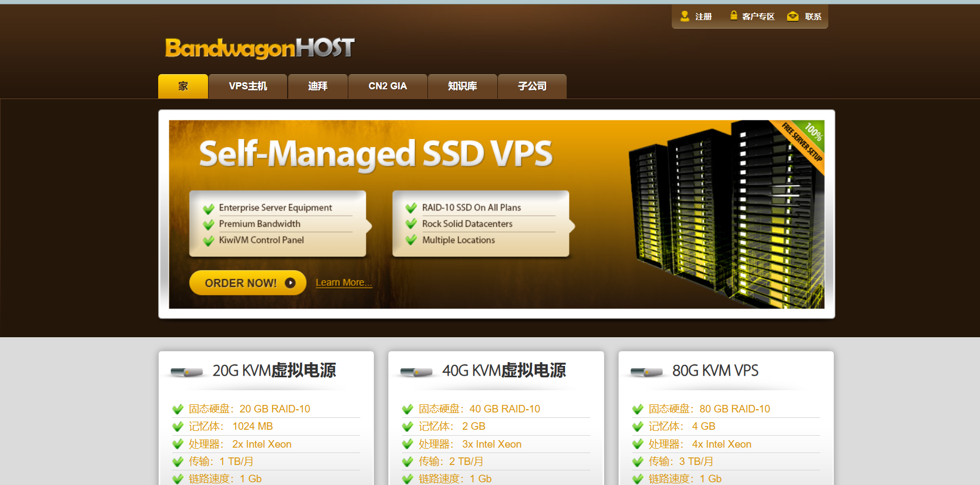Viewport: 980px width, 485px height.
Task: Go to the 子公司 tab
Action: pyautogui.click(x=531, y=86)
